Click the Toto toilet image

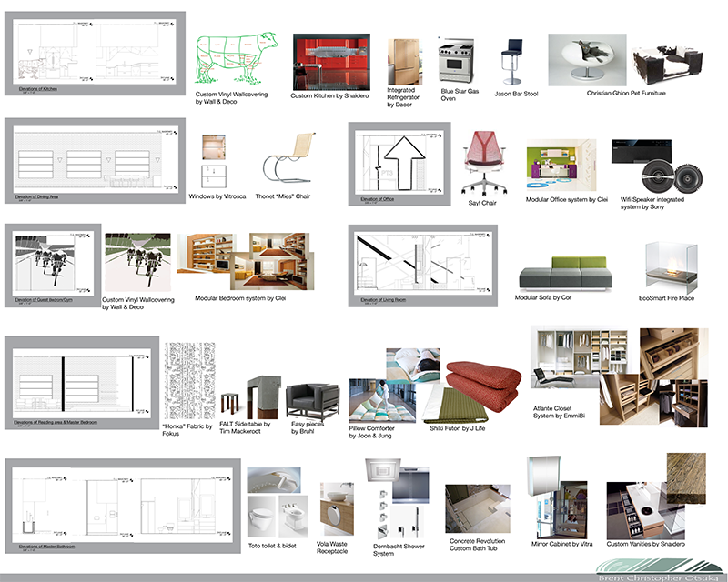tap(261, 517)
